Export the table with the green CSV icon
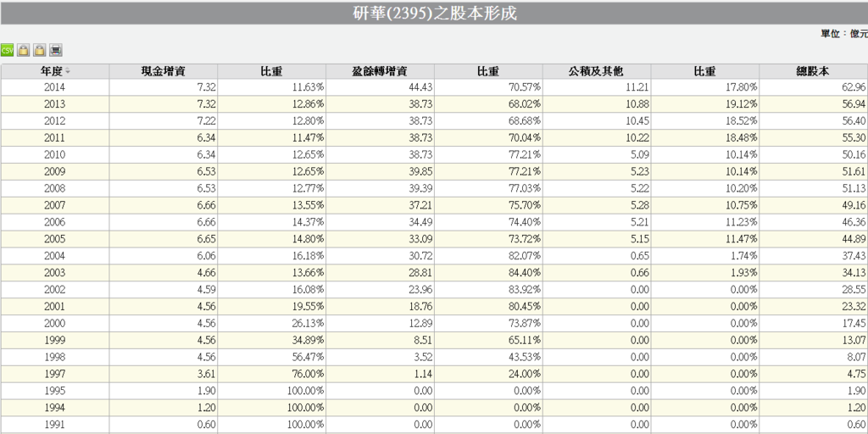Screen dimensions: 868x434 coord(7,50)
